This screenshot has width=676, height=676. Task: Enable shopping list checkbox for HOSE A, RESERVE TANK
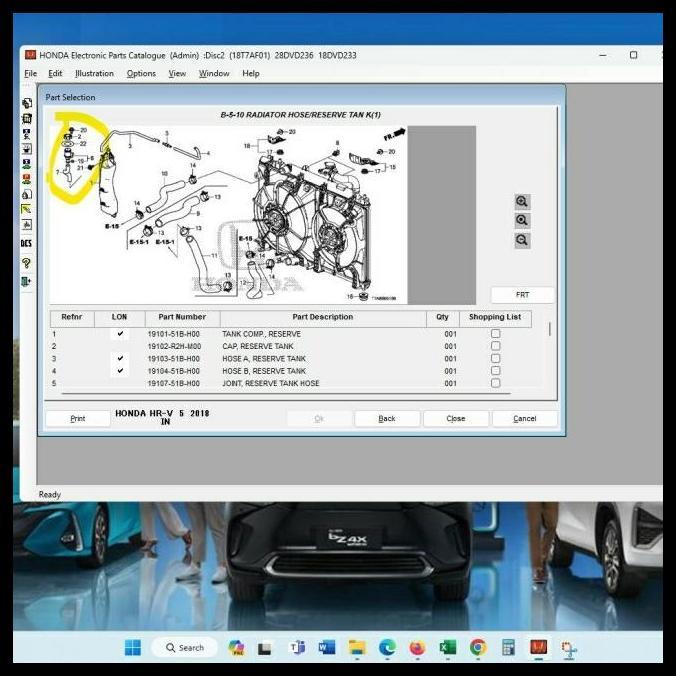[495, 359]
